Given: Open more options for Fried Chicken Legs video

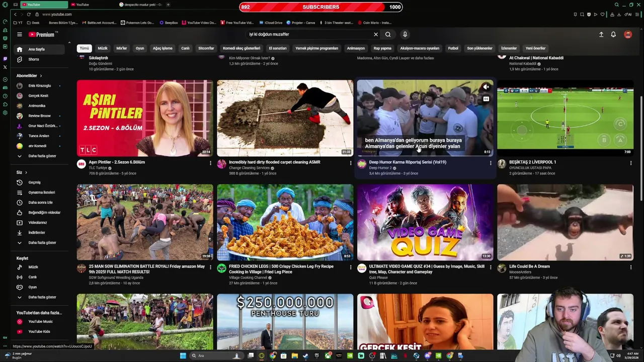Looking at the screenshot, I should coord(351,267).
